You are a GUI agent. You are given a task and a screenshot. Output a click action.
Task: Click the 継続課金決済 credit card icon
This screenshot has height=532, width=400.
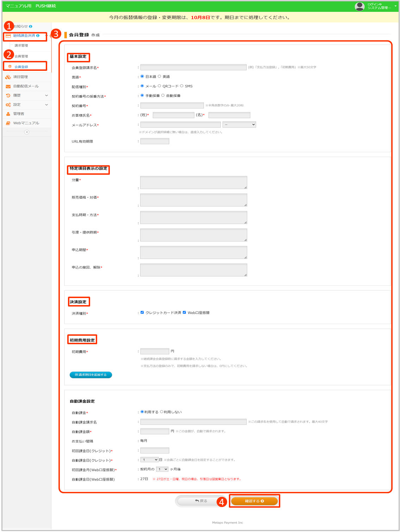coord(8,36)
